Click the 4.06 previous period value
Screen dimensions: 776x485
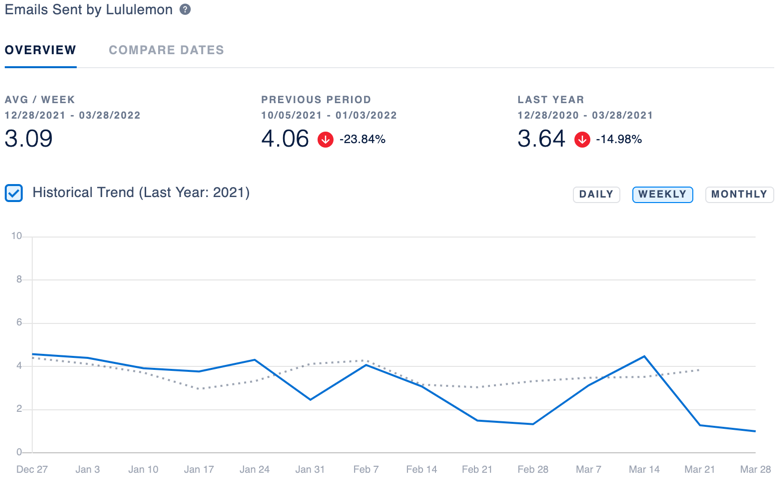click(285, 139)
